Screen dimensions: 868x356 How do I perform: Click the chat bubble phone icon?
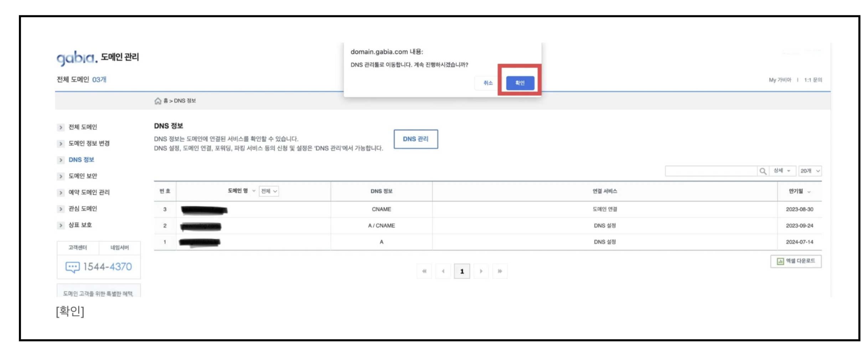pyautogui.click(x=72, y=267)
